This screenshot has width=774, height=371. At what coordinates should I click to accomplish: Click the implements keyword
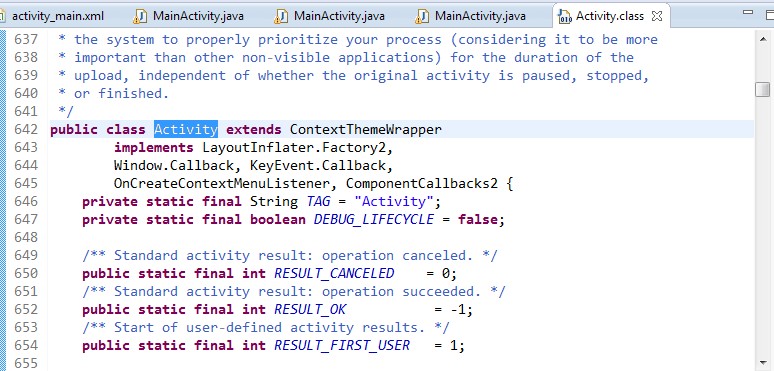154,148
